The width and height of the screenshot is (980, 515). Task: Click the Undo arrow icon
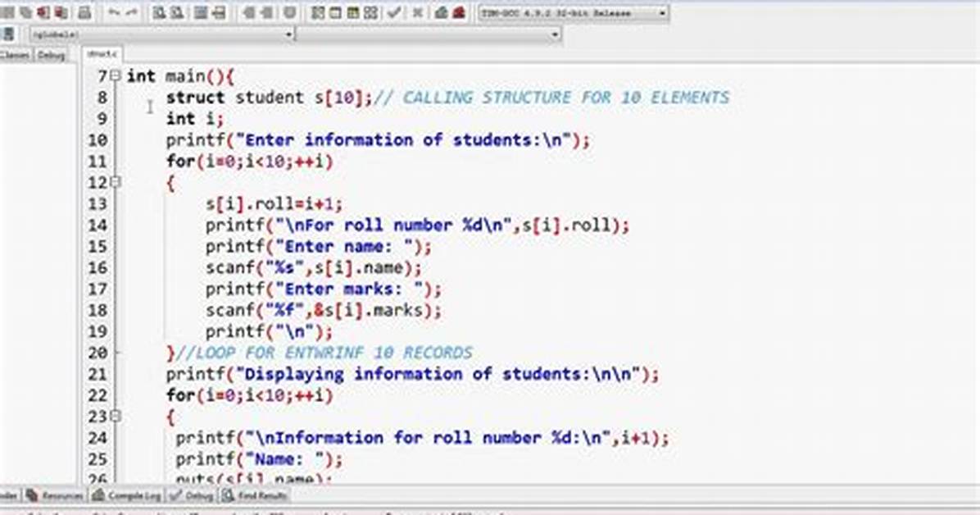pos(113,12)
